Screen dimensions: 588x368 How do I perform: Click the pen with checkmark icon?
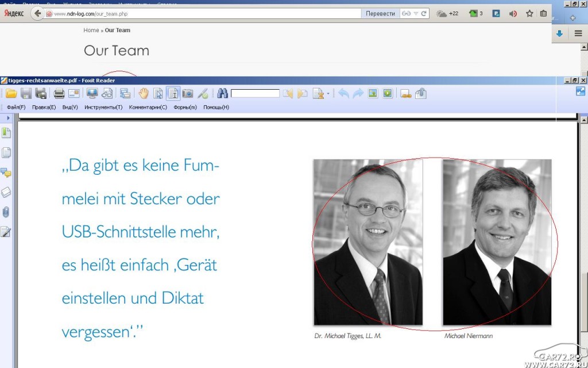tap(203, 94)
